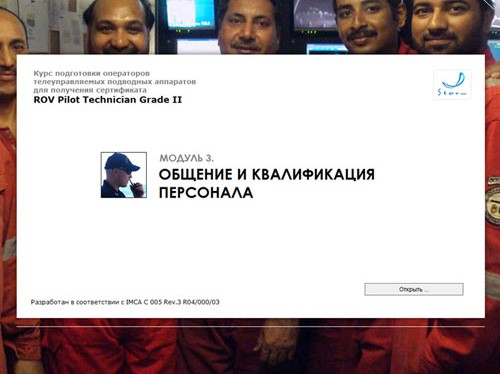Click the Курс подготовки операторов text line
Screen dimensions: 500x374
(x=92, y=73)
